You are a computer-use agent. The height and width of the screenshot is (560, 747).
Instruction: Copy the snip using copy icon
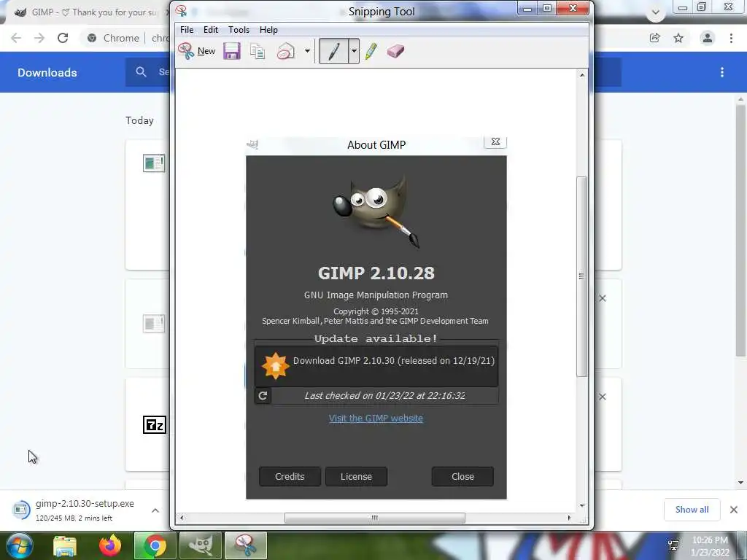(x=258, y=51)
